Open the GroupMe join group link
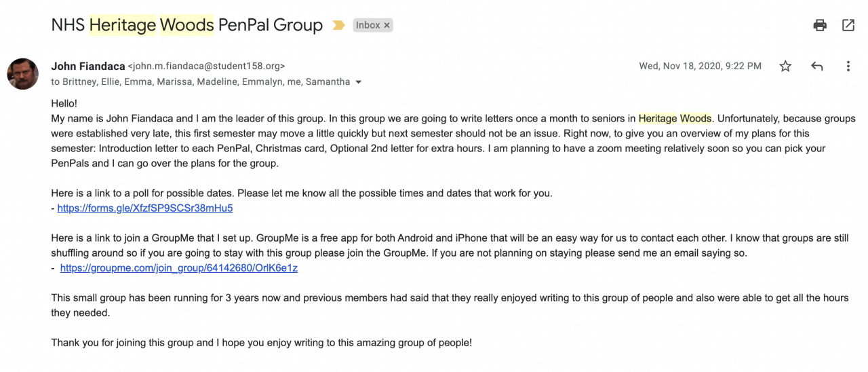868x372 pixels. pos(179,268)
